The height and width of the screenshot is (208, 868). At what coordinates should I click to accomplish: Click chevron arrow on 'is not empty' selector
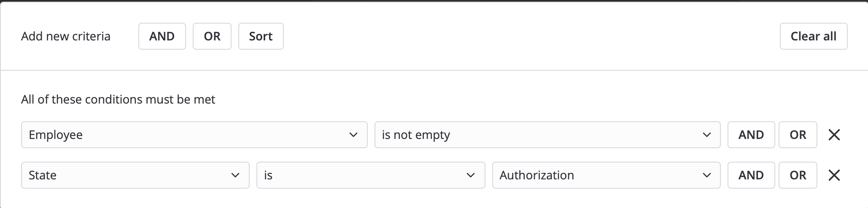pyautogui.click(x=706, y=135)
